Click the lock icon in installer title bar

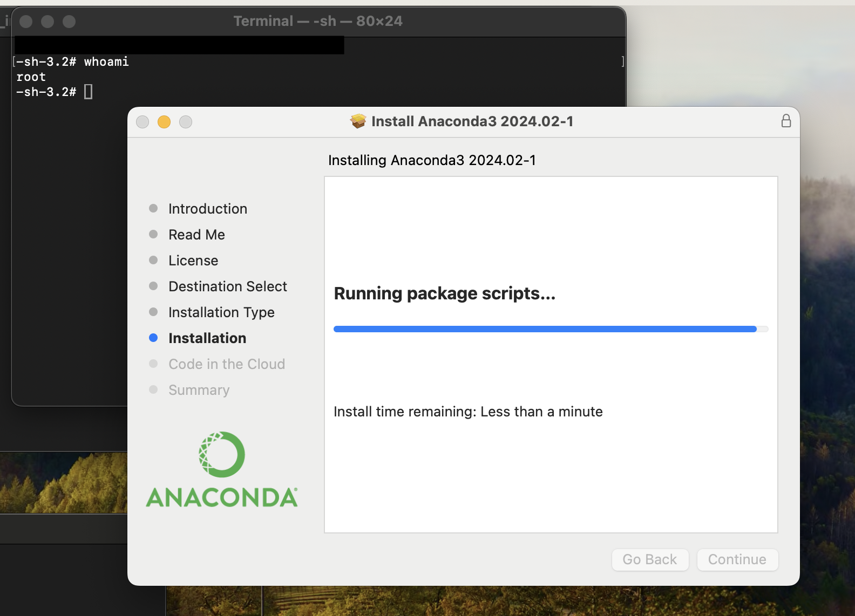coord(786,121)
